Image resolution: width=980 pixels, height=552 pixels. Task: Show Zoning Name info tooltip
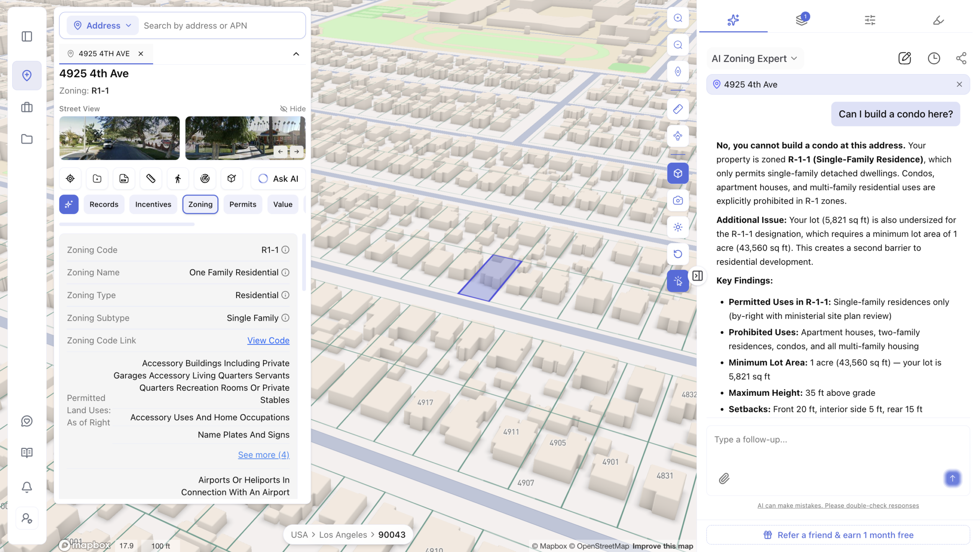(x=285, y=273)
